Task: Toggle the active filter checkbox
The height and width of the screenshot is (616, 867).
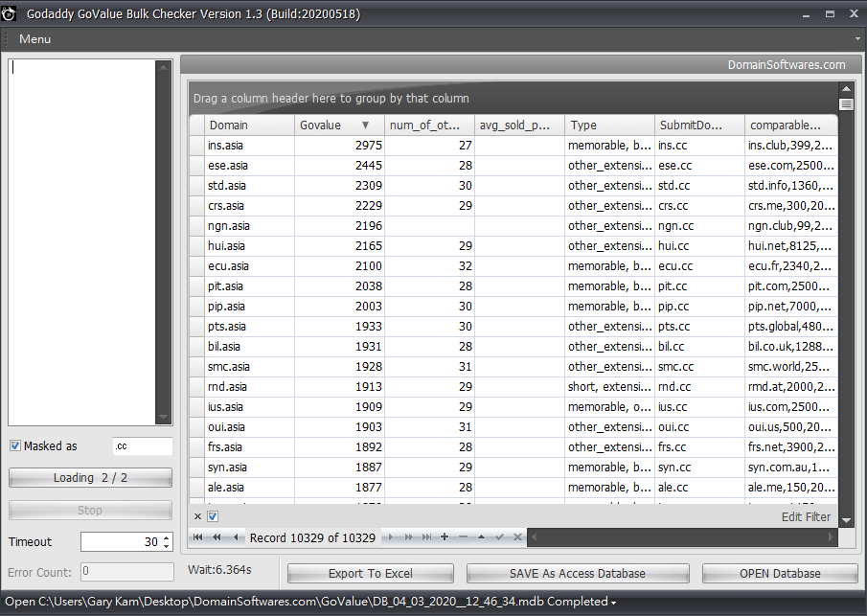Action: (213, 516)
